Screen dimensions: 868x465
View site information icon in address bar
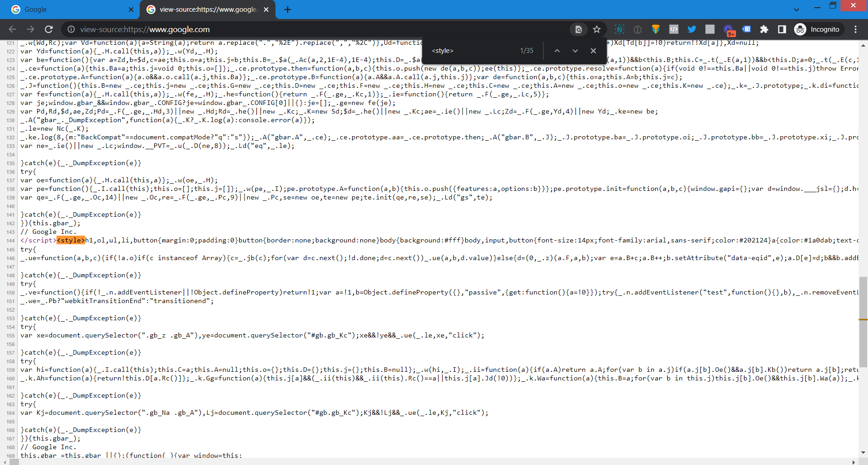pos(71,29)
